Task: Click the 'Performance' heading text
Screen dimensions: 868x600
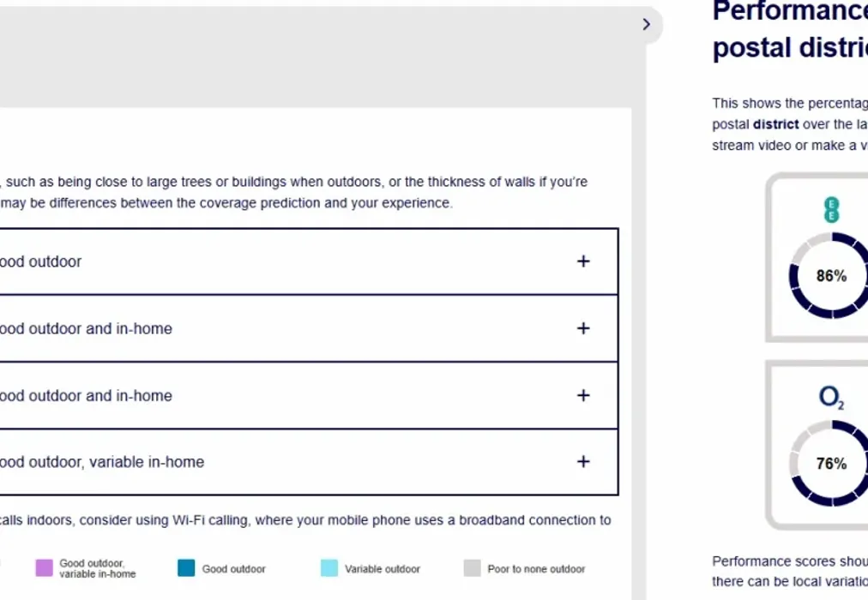Action: pyautogui.click(x=789, y=12)
